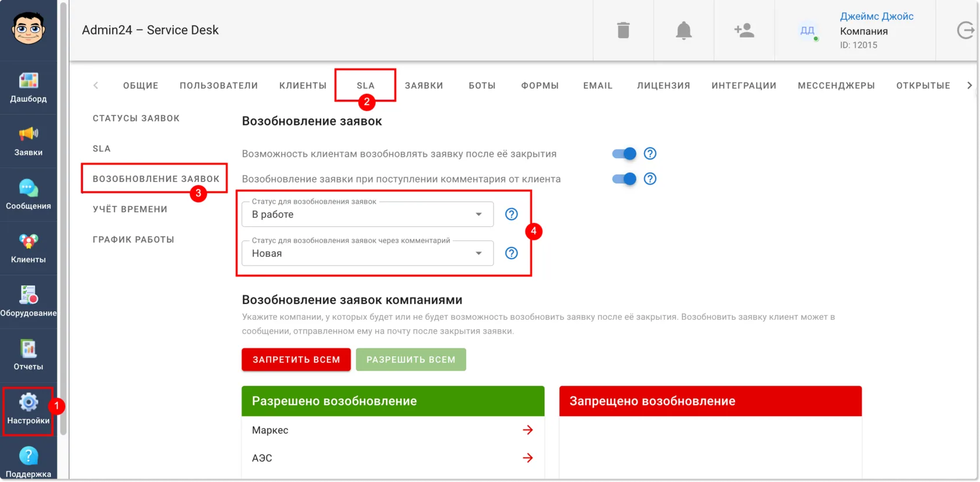980x482 pixels.
Task: Open notifications bell icon
Action: click(x=684, y=30)
